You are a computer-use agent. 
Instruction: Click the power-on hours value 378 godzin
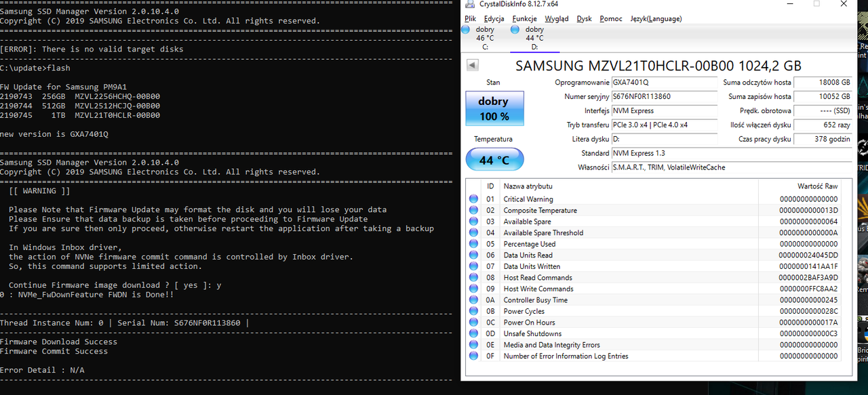coord(823,139)
